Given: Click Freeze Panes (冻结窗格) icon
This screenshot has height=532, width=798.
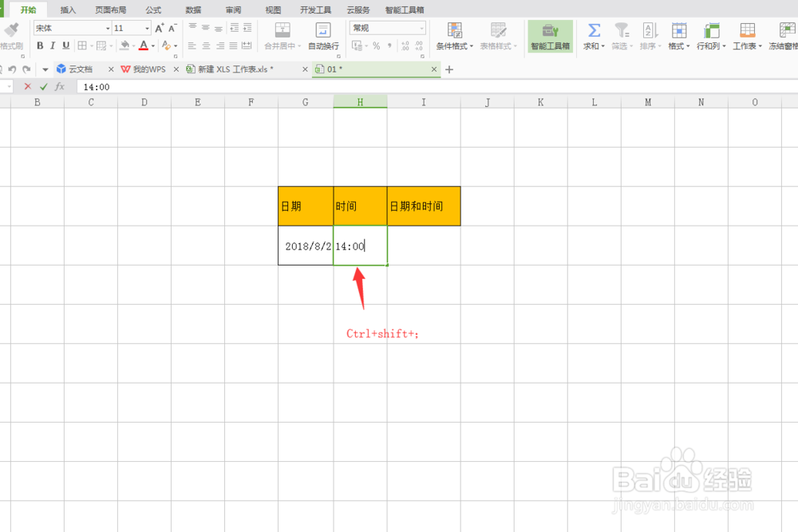Looking at the screenshot, I should point(787,30).
